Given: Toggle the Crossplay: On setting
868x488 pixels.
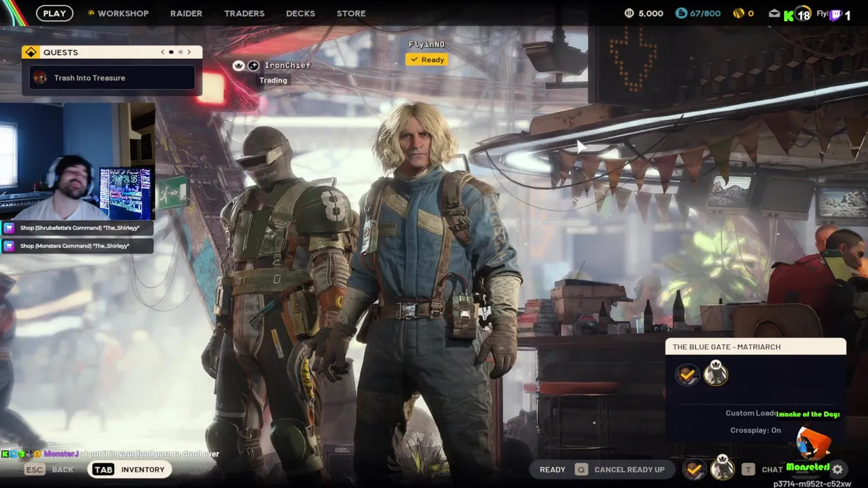Looking at the screenshot, I should [x=755, y=430].
